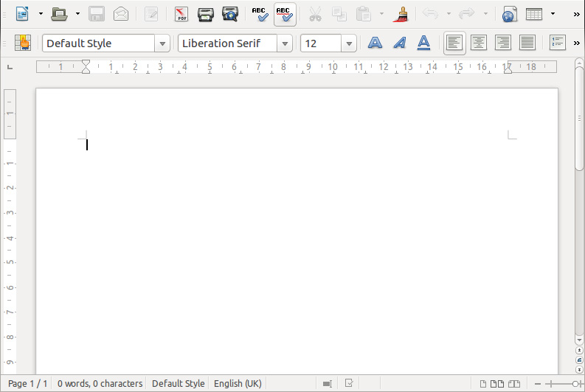Click the Undo arrow icon
Viewport: 585px width, 392px height.
431,14
